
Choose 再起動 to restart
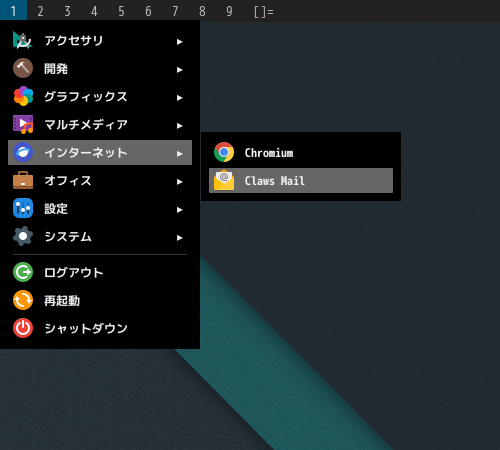pyautogui.click(x=100, y=300)
